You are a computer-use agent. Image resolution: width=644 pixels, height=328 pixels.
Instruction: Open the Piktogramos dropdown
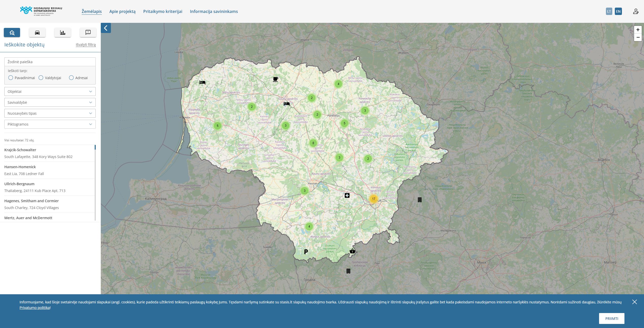(x=50, y=124)
